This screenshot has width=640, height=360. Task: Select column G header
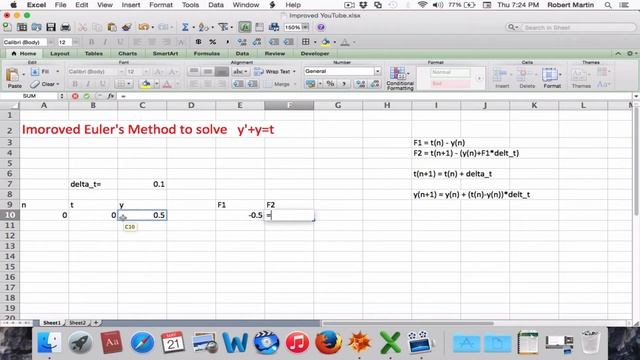[338, 105]
